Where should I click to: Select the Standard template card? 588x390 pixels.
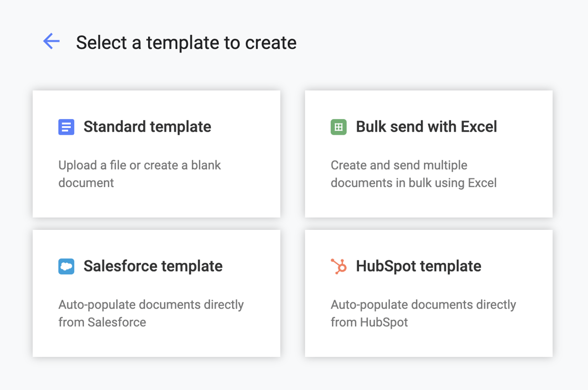(x=156, y=154)
